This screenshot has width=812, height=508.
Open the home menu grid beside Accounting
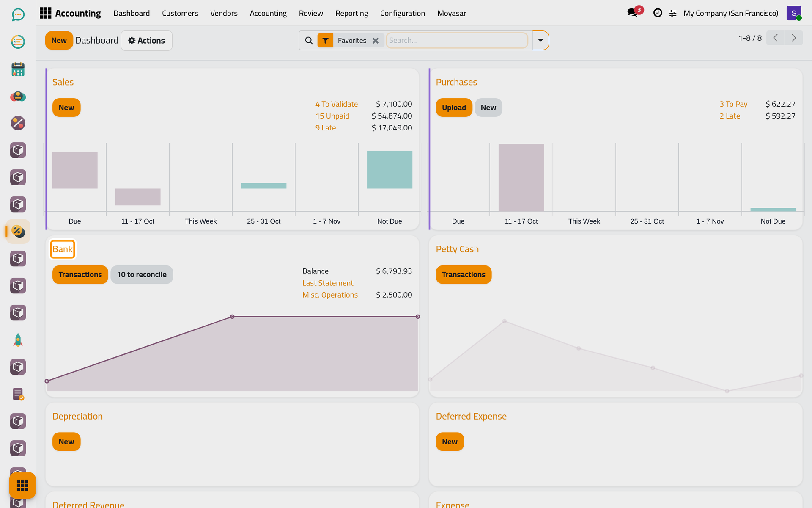pos(45,13)
